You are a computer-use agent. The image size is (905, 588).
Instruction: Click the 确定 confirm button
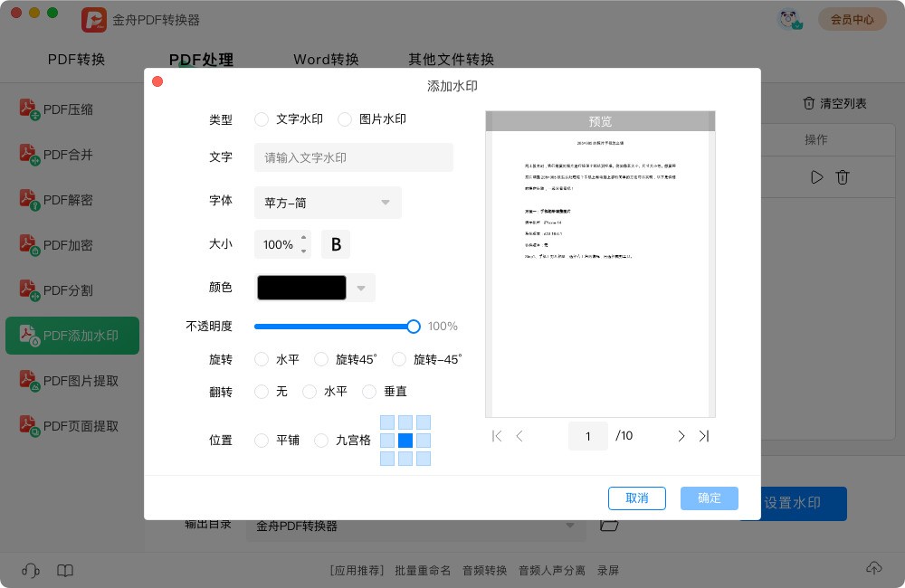pos(710,498)
